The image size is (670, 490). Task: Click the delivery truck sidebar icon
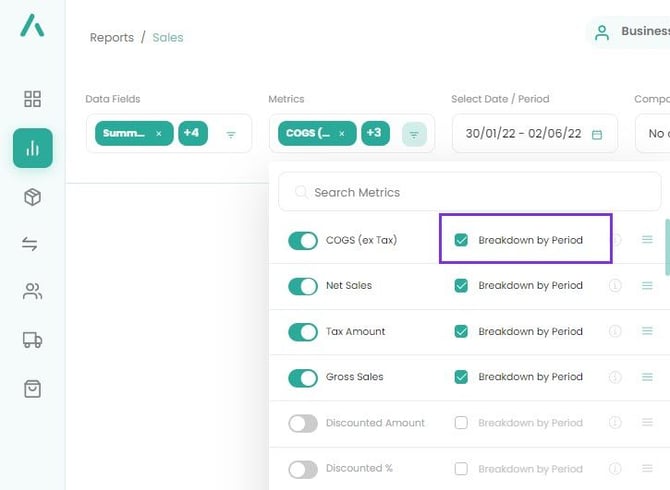(x=32, y=341)
